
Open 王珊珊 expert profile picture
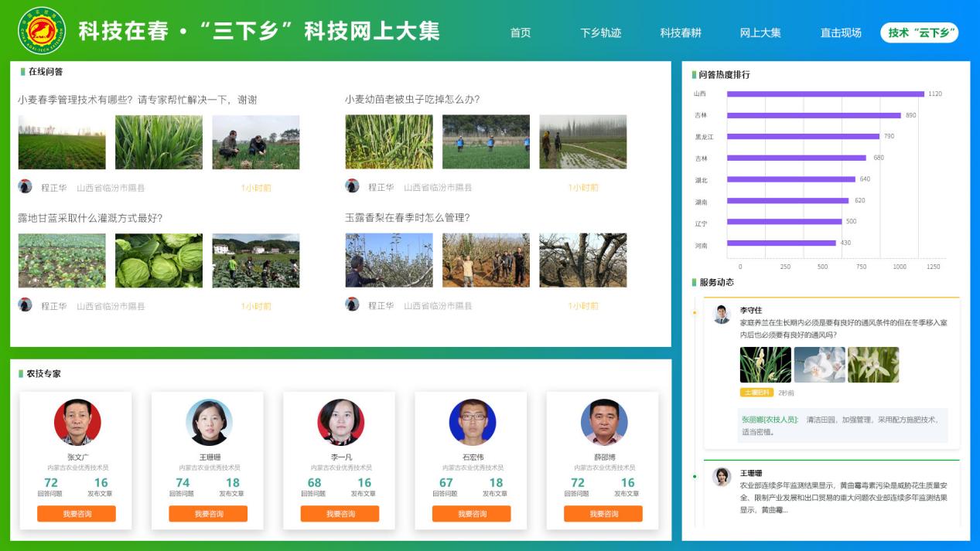pyautogui.click(x=209, y=422)
